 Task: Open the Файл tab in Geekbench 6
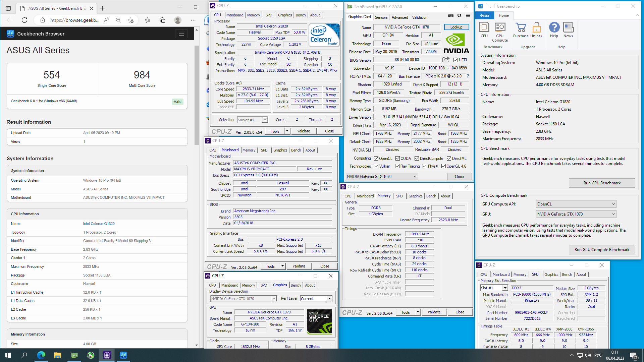point(484,15)
